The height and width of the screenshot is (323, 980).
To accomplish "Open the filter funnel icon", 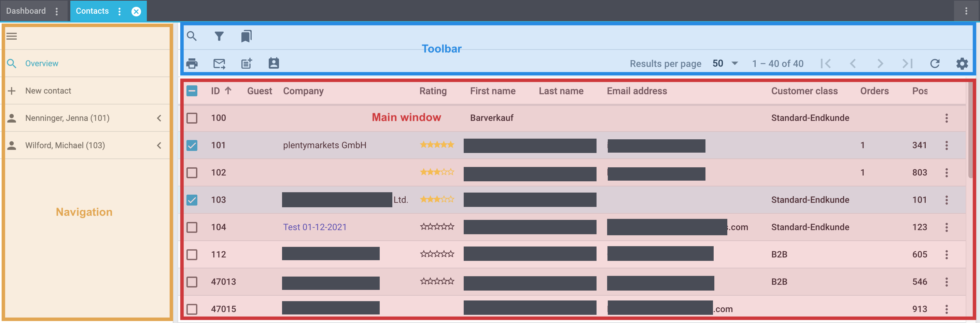I will coord(219,36).
